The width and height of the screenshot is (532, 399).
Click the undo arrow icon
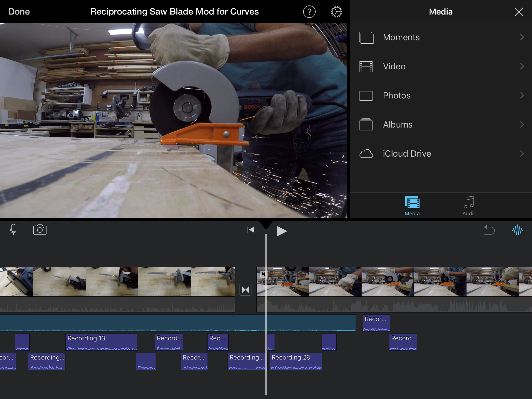point(489,230)
